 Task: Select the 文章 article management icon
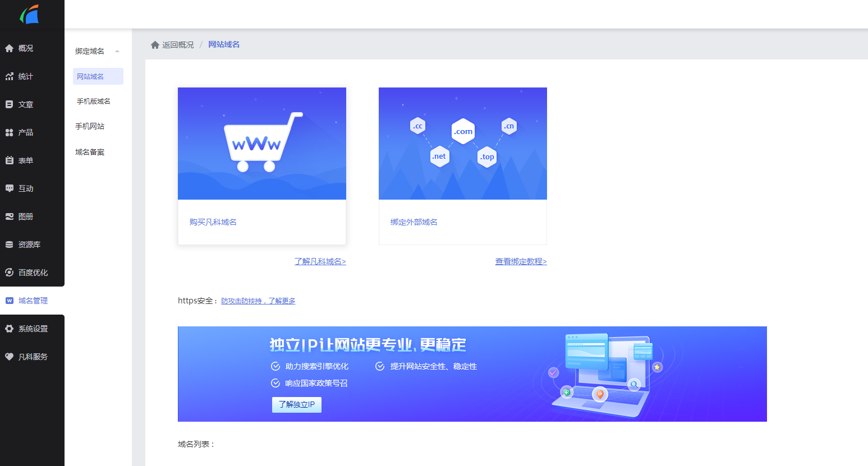click(x=22, y=104)
